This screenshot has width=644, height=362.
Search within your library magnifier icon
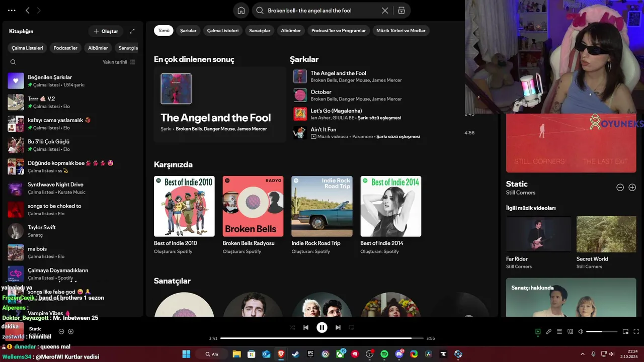click(13, 62)
